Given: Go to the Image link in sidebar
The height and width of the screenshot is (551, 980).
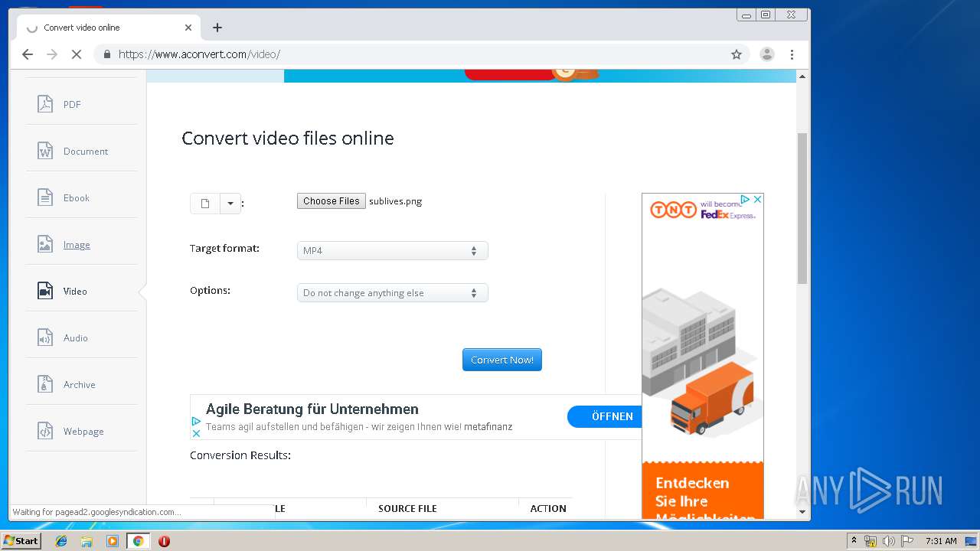Looking at the screenshot, I should click(77, 245).
